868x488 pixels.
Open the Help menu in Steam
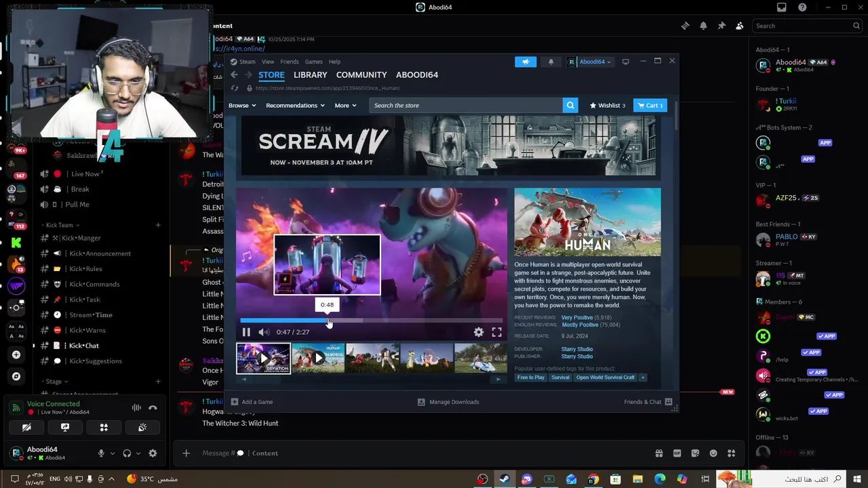(x=334, y=62)
